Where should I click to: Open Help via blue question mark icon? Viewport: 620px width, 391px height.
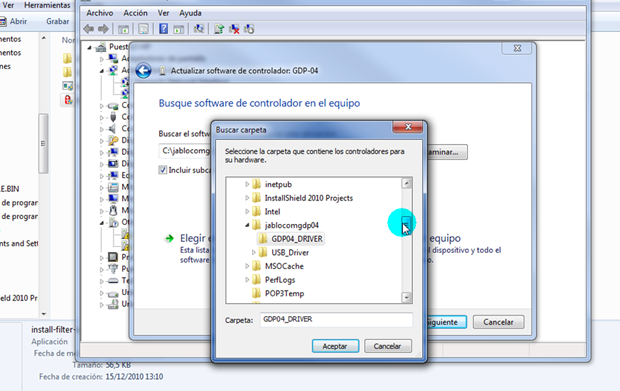tap(163, 29)
